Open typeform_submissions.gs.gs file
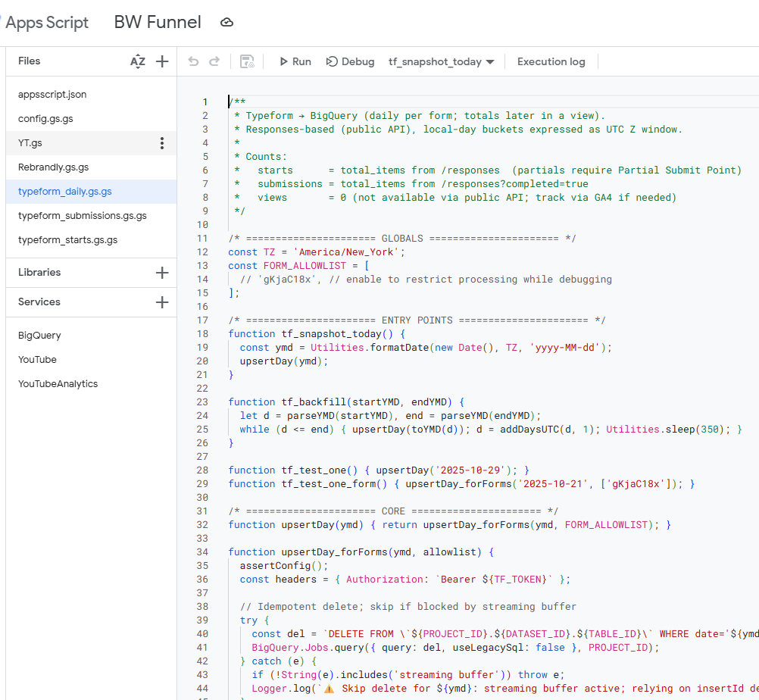Viewport: 759px width, 700px height. click(x=91, y=215)
